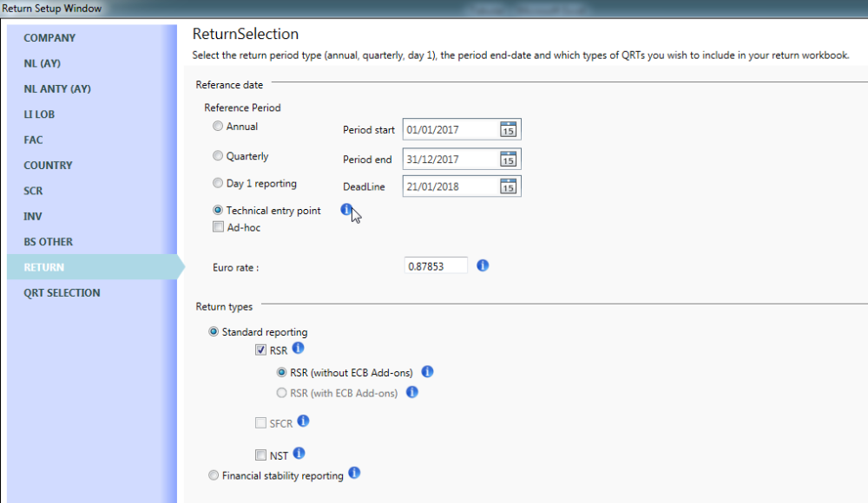Open the Period end date picker calendar
Image resolution: width=868 pixels, height=503 pixels.
point(510,158)
